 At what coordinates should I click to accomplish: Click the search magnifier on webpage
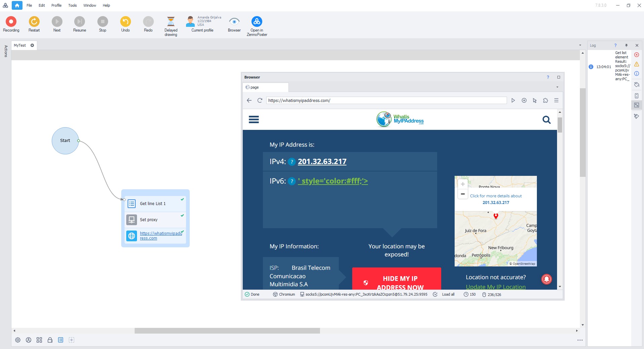click(546, 120)
